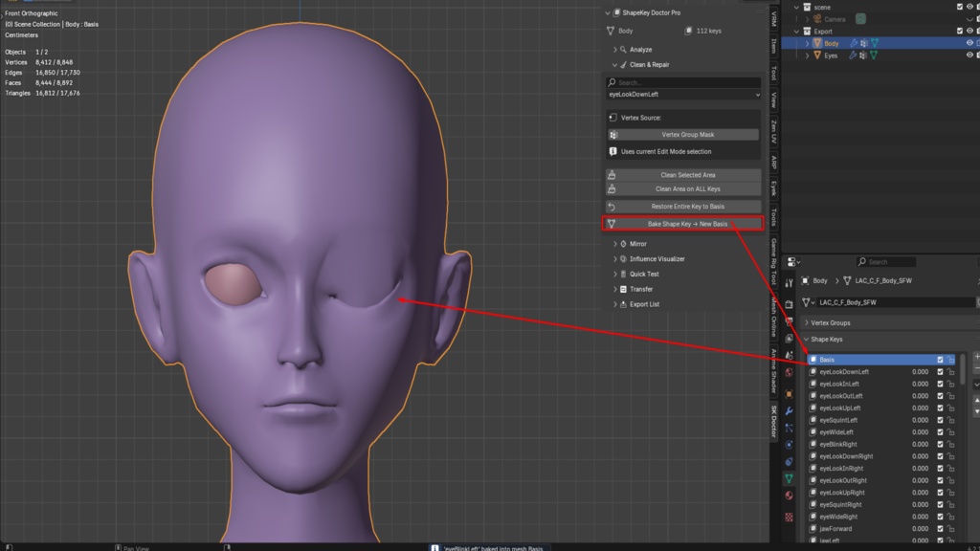This screenshot has height=551, width=980.
Task: Open the Physics properties tab icon
Action: tap(789, 445)
